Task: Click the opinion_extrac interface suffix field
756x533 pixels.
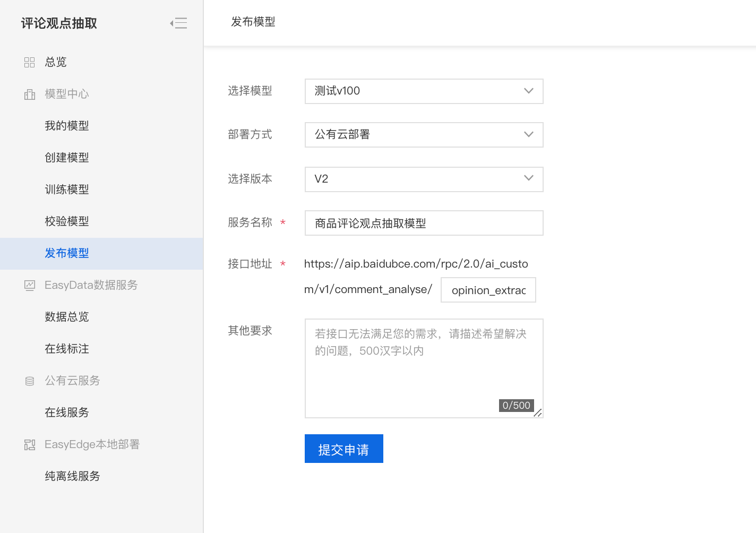Action: pos(488,290)
